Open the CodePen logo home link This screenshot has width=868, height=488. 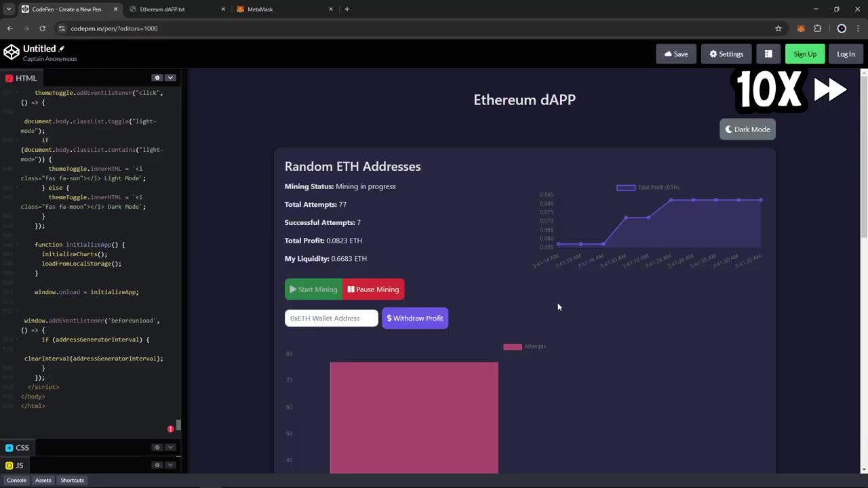tap(11, 52)
